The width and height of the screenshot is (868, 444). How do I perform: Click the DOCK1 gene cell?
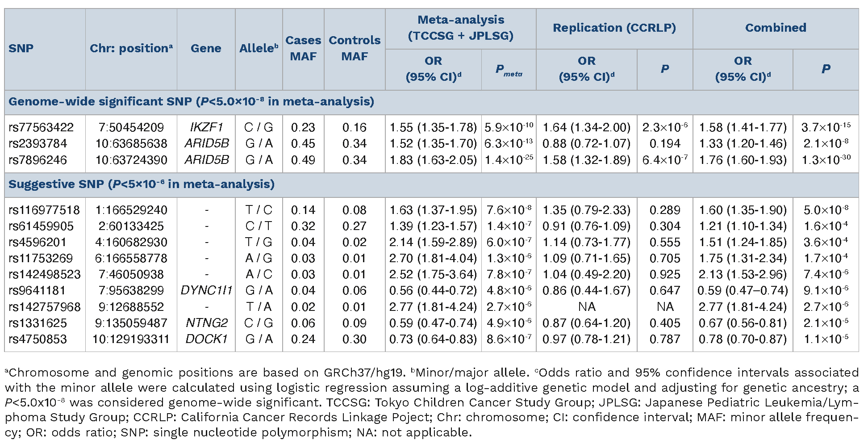[206, 339]
